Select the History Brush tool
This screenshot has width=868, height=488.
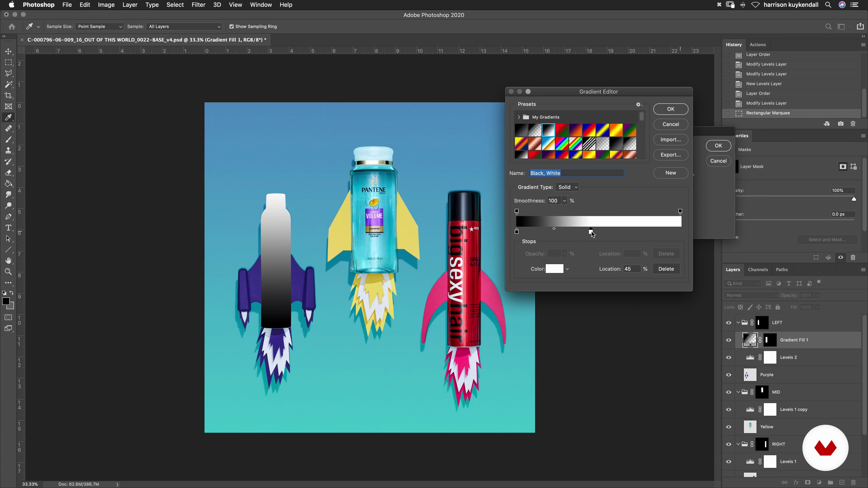(8, 162)
